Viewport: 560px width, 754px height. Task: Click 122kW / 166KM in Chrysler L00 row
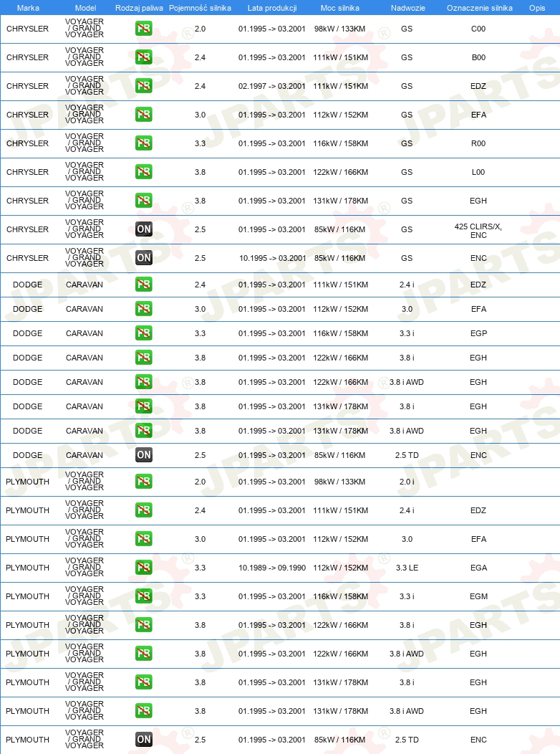[x=341, y=172]
